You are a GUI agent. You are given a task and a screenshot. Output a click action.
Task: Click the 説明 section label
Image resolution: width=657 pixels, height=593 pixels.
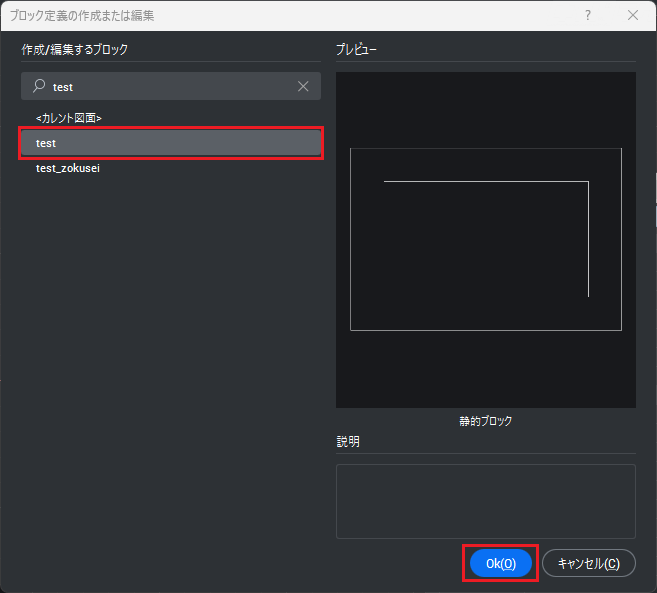tap(348, 441)
